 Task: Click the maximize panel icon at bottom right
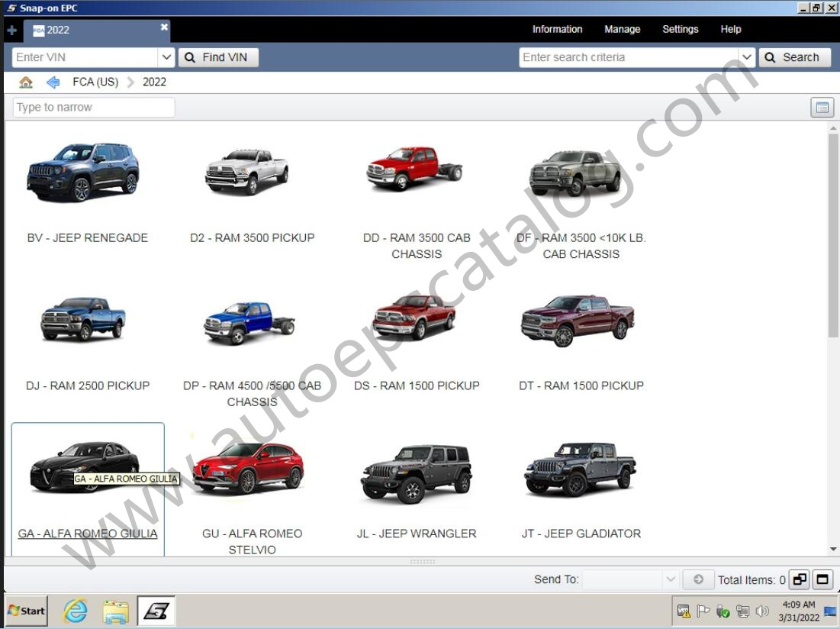(x=822, y=579)
